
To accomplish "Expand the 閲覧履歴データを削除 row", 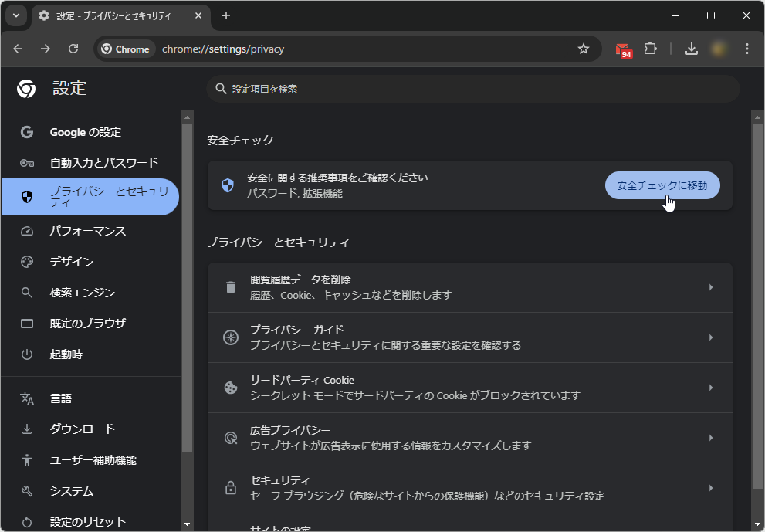I will click(x=711, y=286).
